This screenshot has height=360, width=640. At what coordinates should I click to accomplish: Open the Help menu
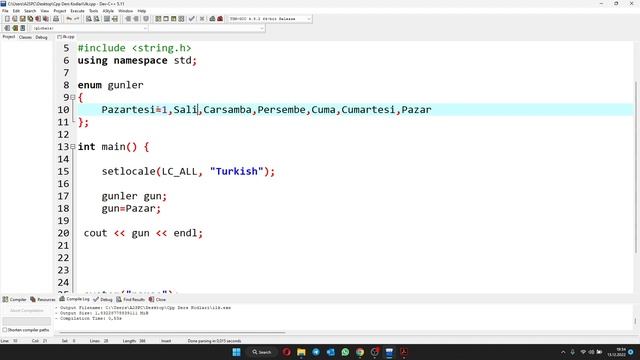142,11
